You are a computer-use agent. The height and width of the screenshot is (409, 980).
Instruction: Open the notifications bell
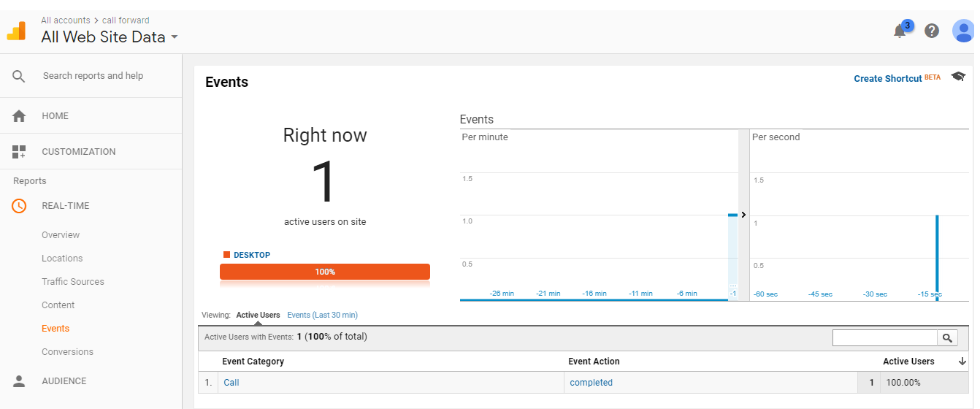tap(900, 31)
